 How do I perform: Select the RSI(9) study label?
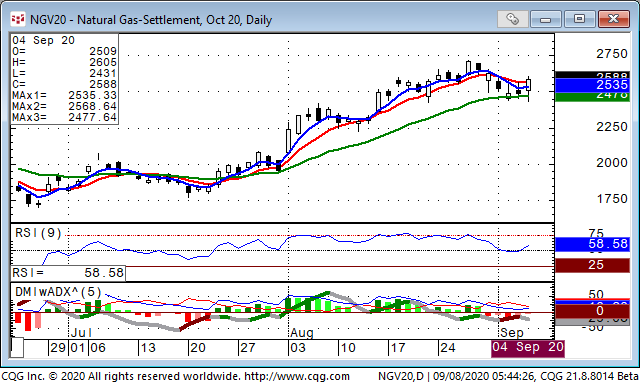pos(38,233)
